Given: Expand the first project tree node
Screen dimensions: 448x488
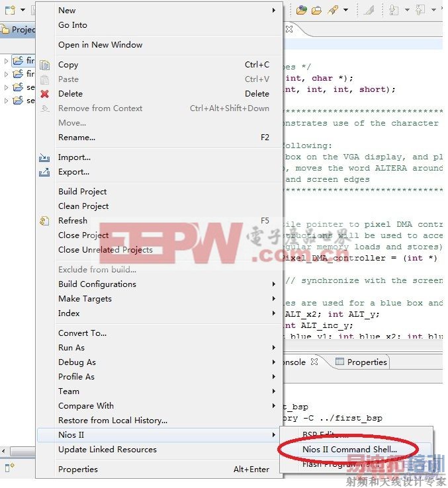Looking at the screenshot, I should 6,60.
